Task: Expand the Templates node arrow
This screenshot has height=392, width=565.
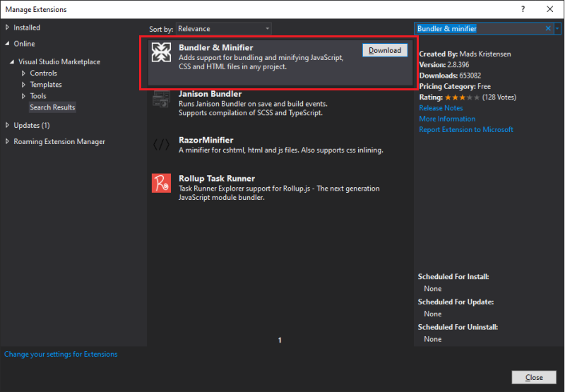Action: (x=23, y=85)
